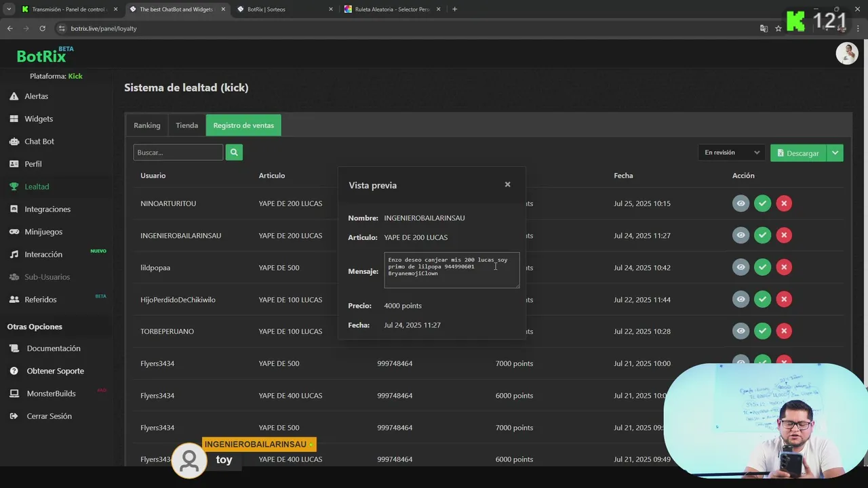
Task: Reject the INGENIEROBAILARINSAU sale
Action: pyautogui.click(x=784, y=235)
